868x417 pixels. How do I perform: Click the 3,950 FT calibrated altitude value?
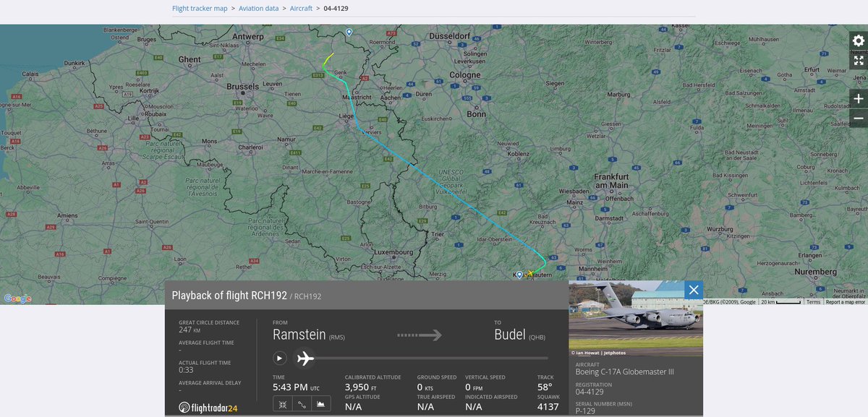pyautogui.click(x=359, y=388)
